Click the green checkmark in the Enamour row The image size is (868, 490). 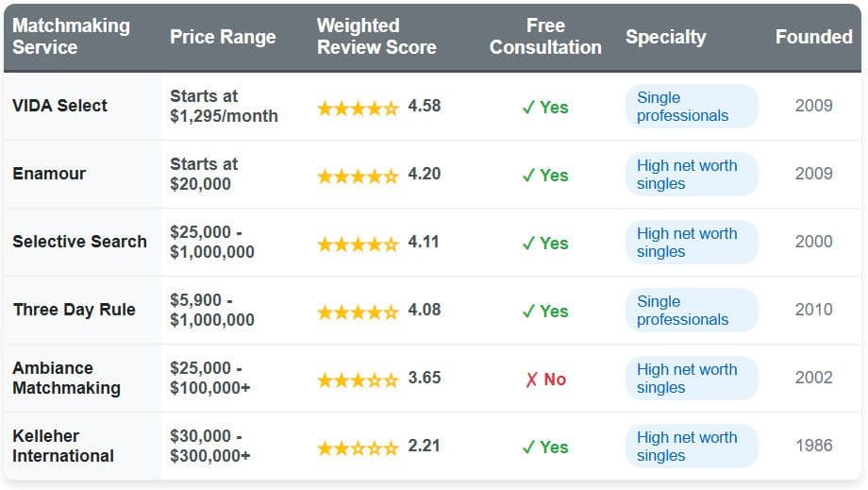(528, 176)
